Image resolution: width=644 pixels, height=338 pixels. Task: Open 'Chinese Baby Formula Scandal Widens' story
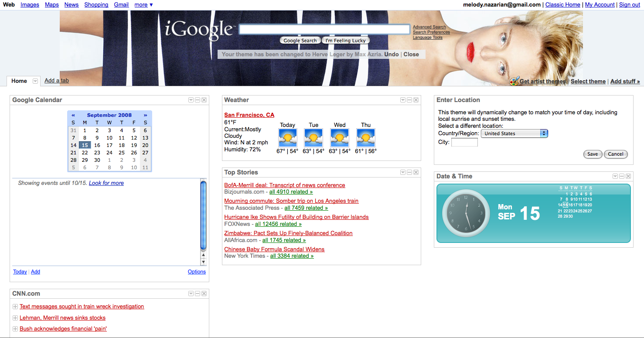(x=274, y=249)
